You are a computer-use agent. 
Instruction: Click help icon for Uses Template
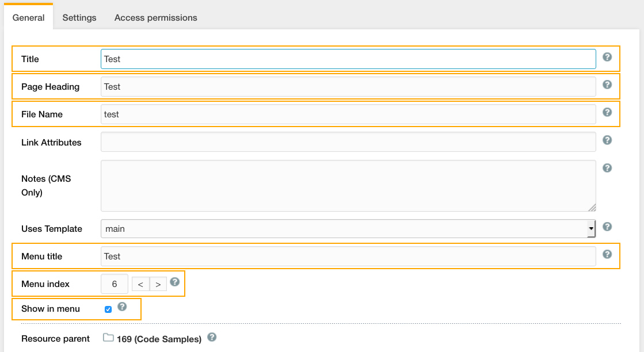(x=607, y=227)
